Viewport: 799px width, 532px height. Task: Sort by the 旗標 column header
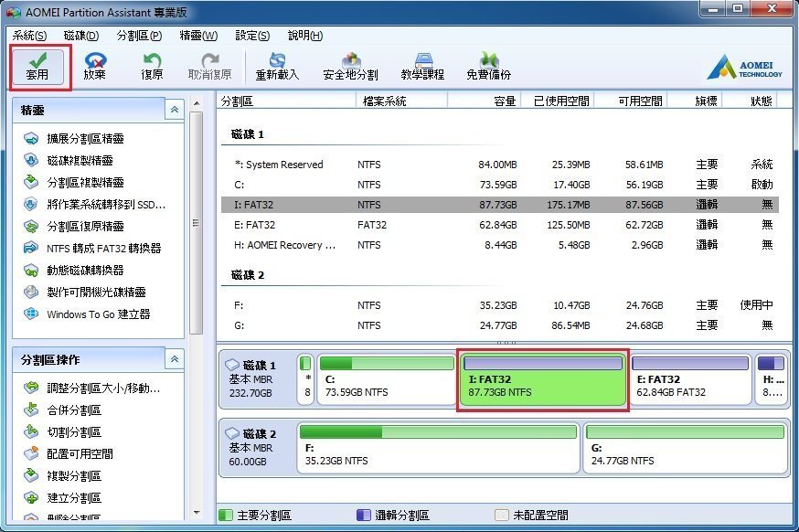695,101
